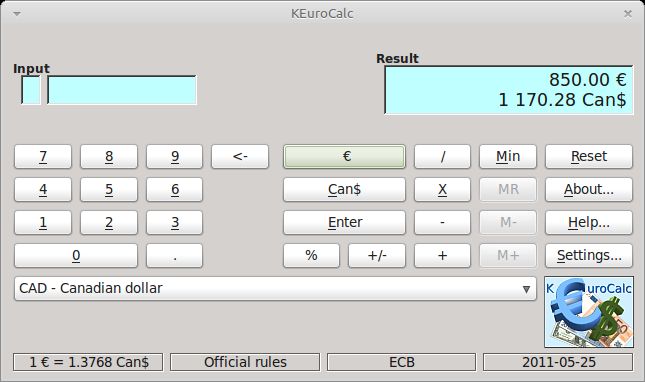Click the divide operator key
645x382 pixels.
pos(442,156)
